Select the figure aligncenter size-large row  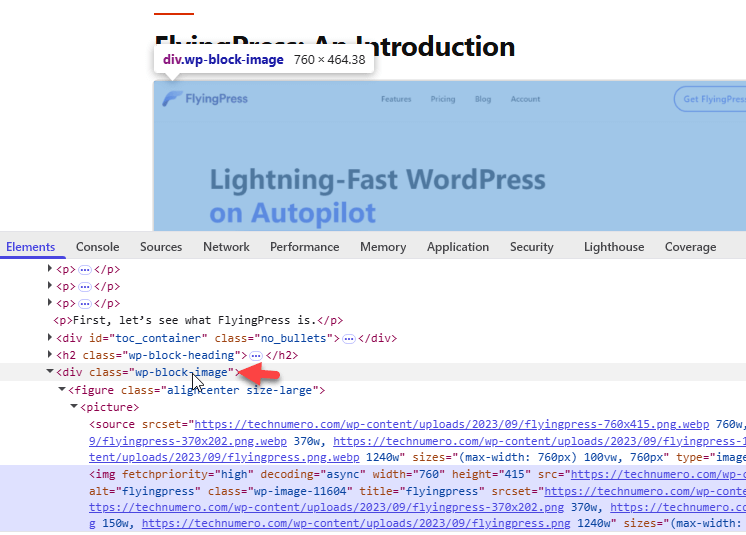[x=196, y=390]
